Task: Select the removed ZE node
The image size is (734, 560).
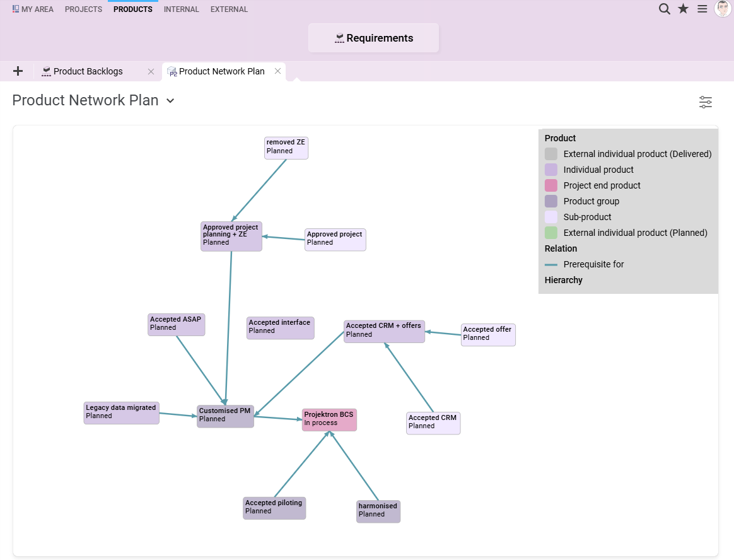Action: pos(286,148)
